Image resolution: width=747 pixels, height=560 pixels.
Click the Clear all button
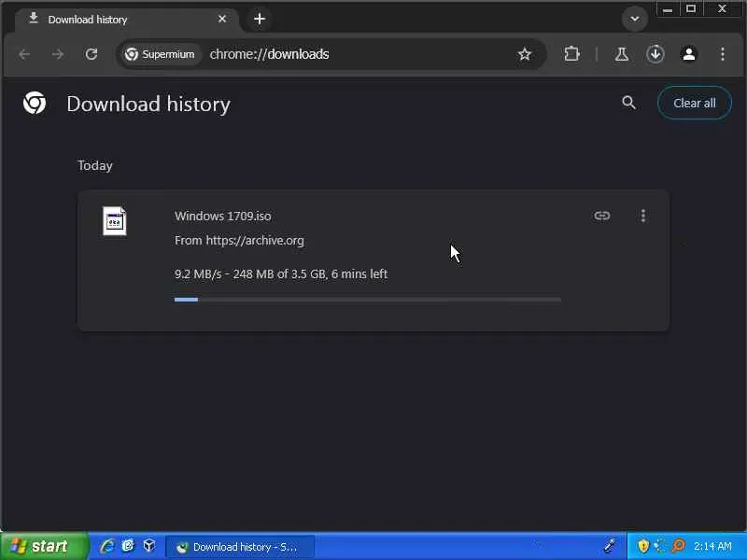tap(695, 103)
